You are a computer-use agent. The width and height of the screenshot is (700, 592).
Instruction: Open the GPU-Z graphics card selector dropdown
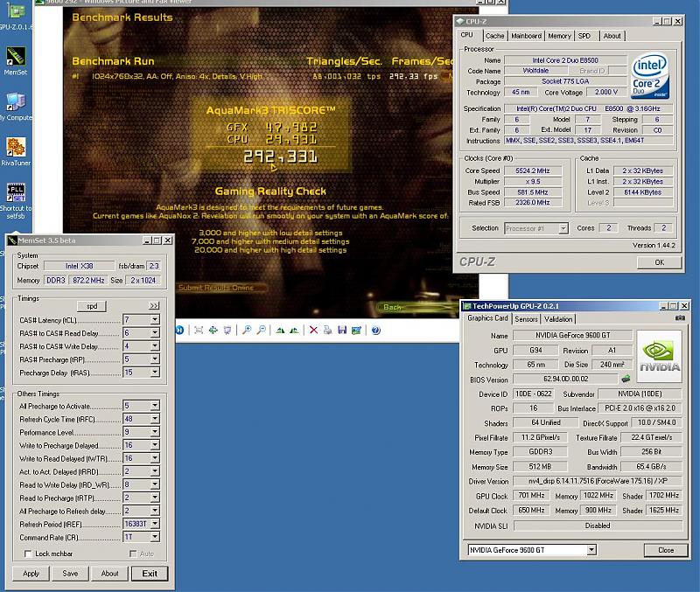591,550
